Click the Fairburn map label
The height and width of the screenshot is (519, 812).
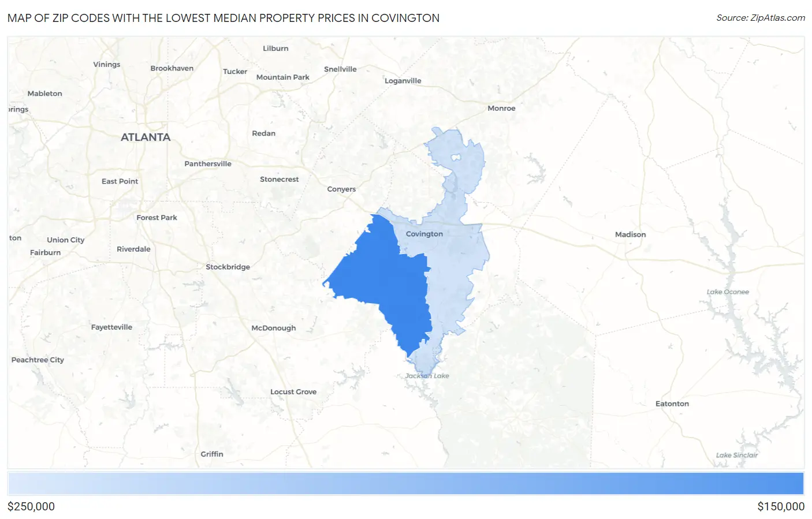point(46,252)
